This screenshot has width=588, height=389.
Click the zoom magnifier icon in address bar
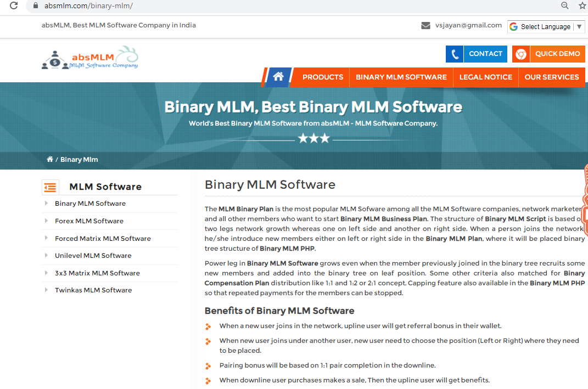(564, 6)
